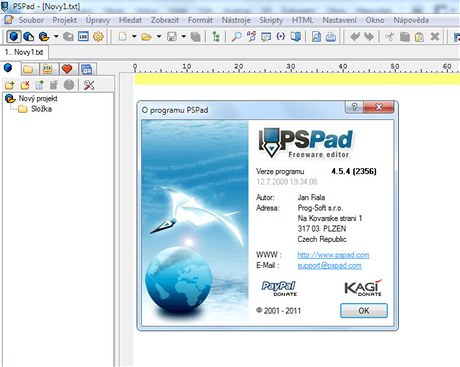Click the open book icon in toolbar

[295, 36]
